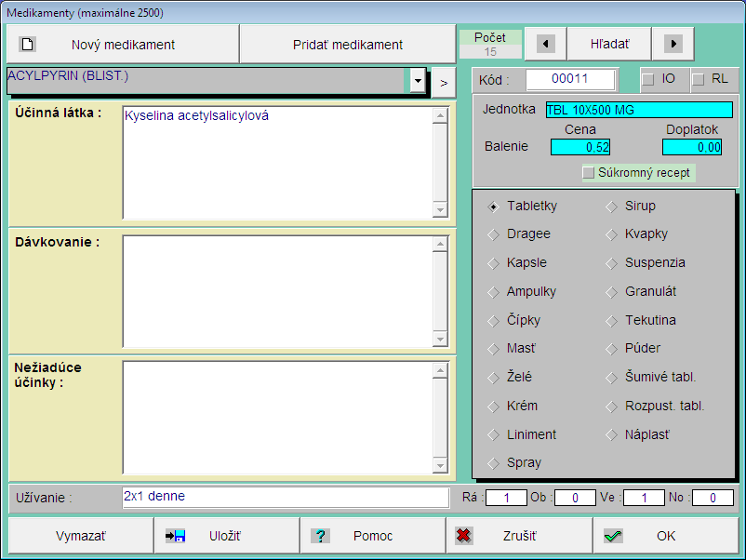Click scroll up arrow in Nežiadúce účinky box

pyautogui.click(x=440, y=370)
